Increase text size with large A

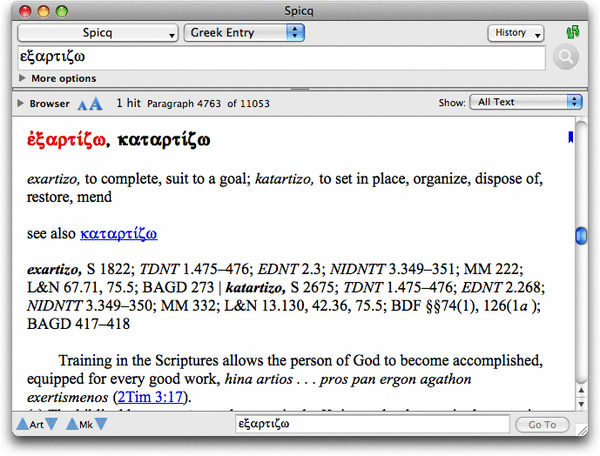[96, 104]
